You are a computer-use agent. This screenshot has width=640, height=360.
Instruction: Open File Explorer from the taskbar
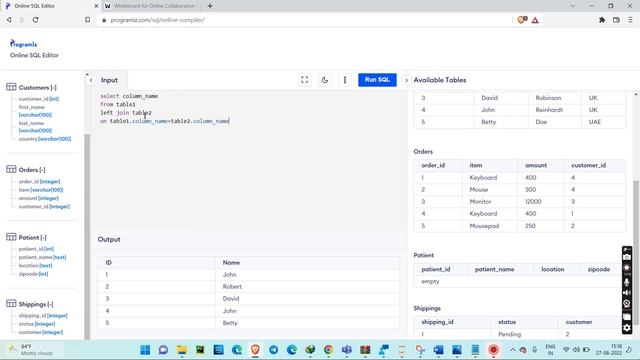(x=182, y=350)
